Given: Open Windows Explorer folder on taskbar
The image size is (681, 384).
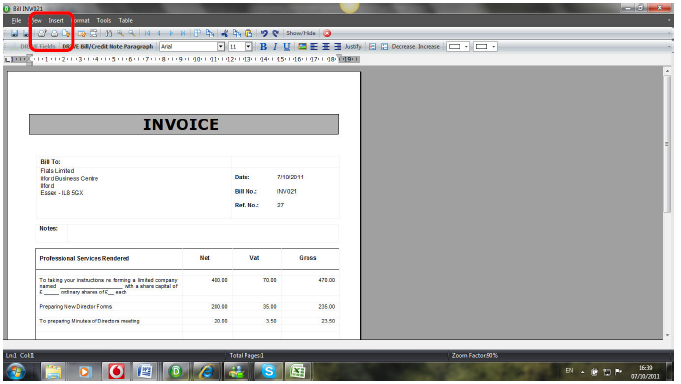Looking at the screenshot, I should pos(53,371).
